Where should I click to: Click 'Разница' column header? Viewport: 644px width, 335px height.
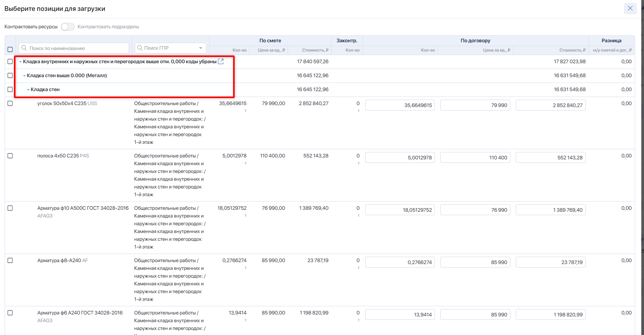[611, 41]
